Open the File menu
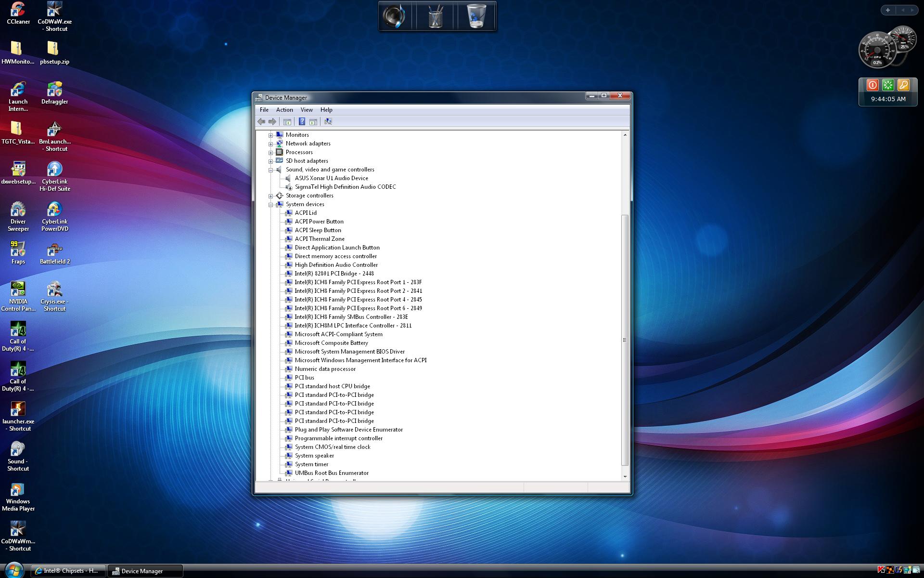The width and height of the screenshot is (924, 578). (x=264, y=110)
